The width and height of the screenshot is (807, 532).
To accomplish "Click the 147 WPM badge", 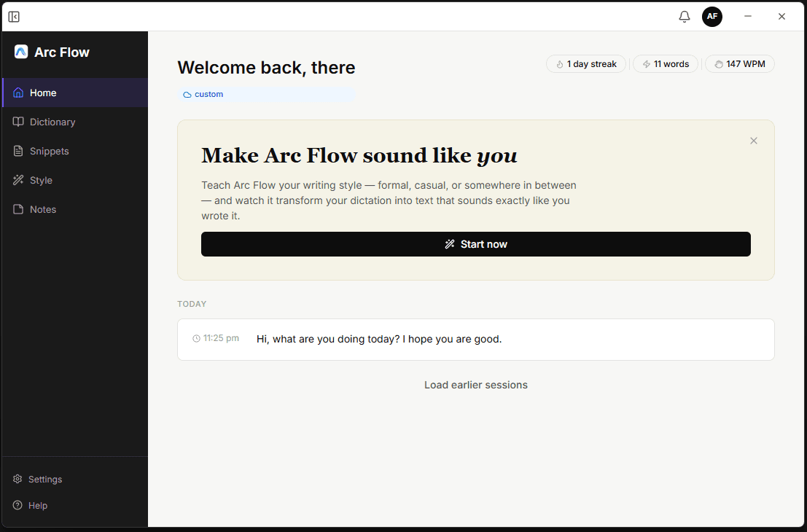I will pyautogui.click(x=740, y=64).
